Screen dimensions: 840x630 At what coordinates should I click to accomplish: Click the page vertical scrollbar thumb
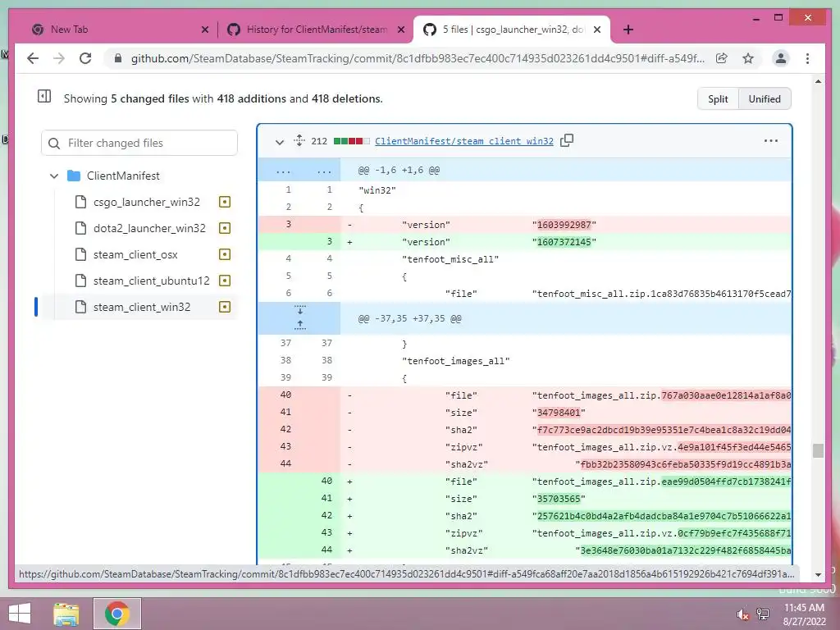point(818,450)
